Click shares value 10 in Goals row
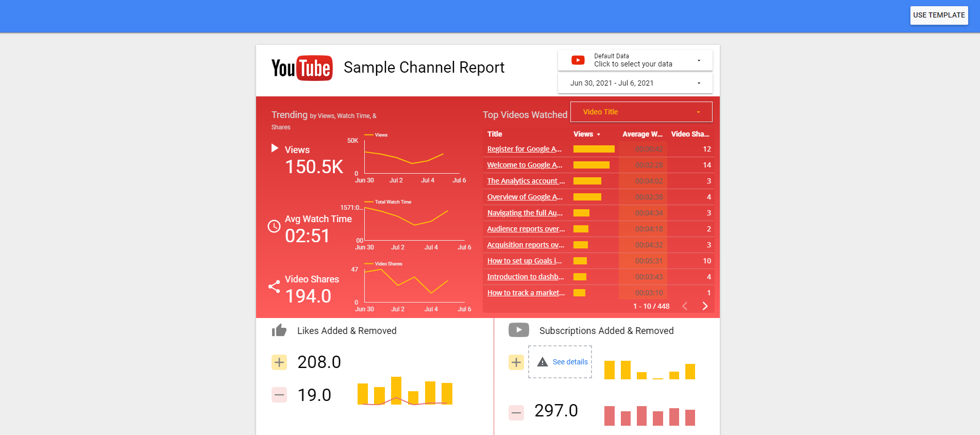 tap(707, 261)
